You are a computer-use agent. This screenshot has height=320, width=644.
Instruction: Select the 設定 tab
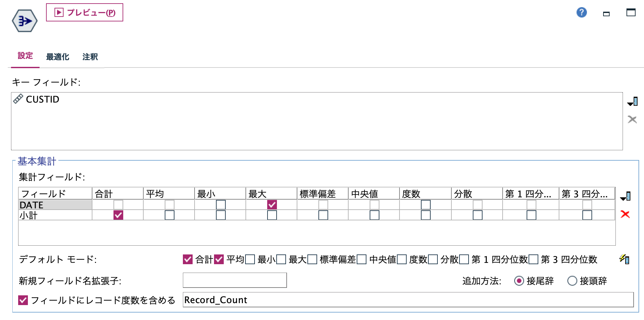(26, 56)
